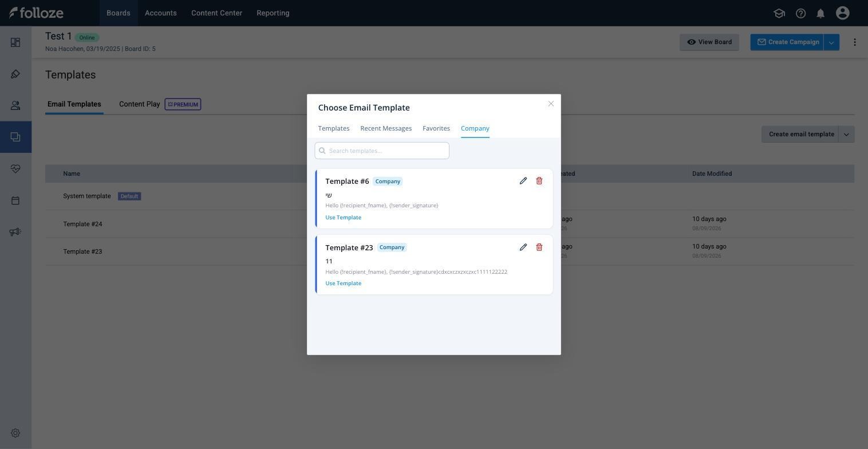Edit Template #6 with pencil icon
Viewport: 868px width, 449px height.
click(523, 181)
